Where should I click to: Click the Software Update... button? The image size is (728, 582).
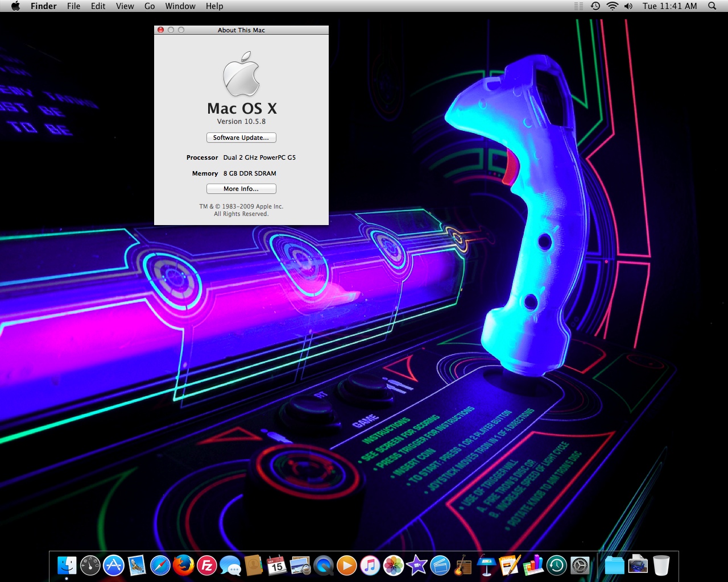[241, 138]
